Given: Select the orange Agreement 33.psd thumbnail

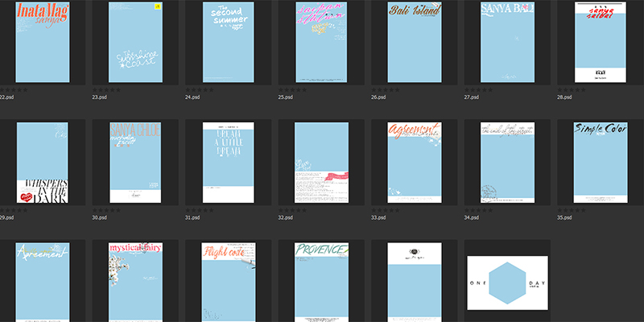Looking at the screenshot, I should pyautogui.click(x=415, y=163).
